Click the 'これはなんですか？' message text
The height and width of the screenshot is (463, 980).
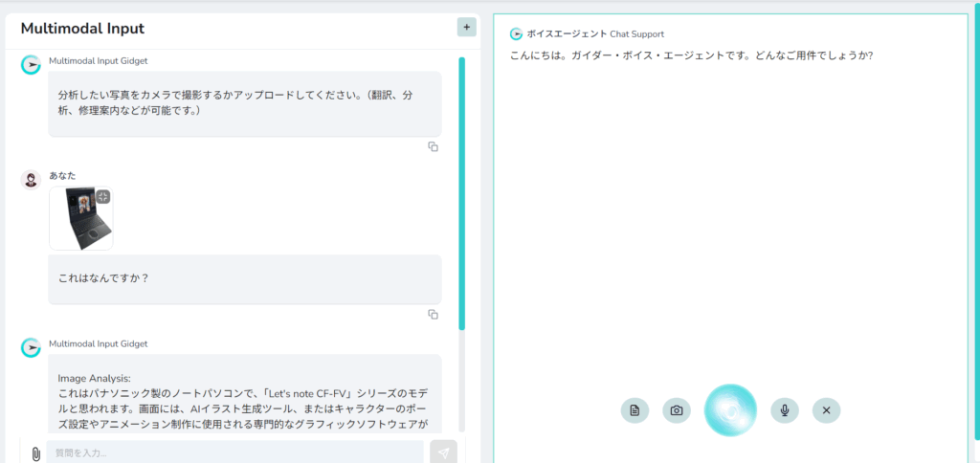(103, 278)
